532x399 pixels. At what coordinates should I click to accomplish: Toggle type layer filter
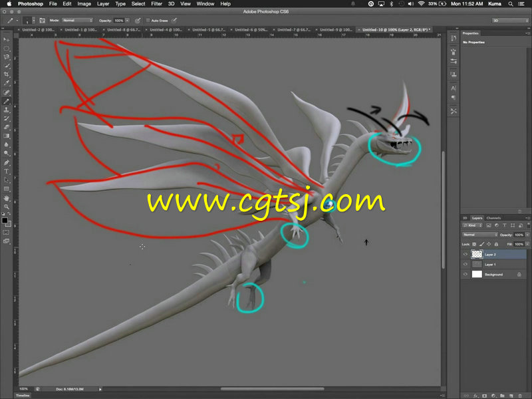click(505, 225)
